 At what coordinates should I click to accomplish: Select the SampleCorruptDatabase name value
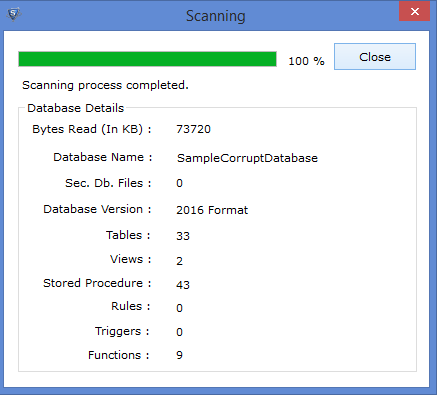tap(247, 158)
